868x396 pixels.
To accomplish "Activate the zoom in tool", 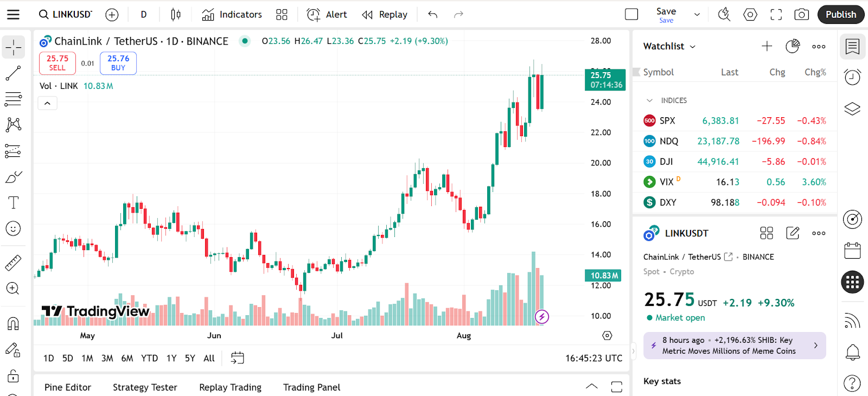I will [x=14, y=289].
